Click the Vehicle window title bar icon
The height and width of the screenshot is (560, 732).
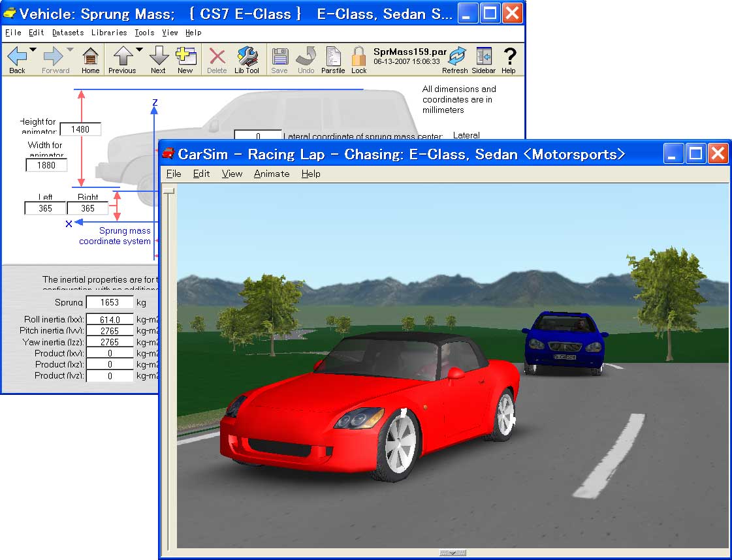9,14
